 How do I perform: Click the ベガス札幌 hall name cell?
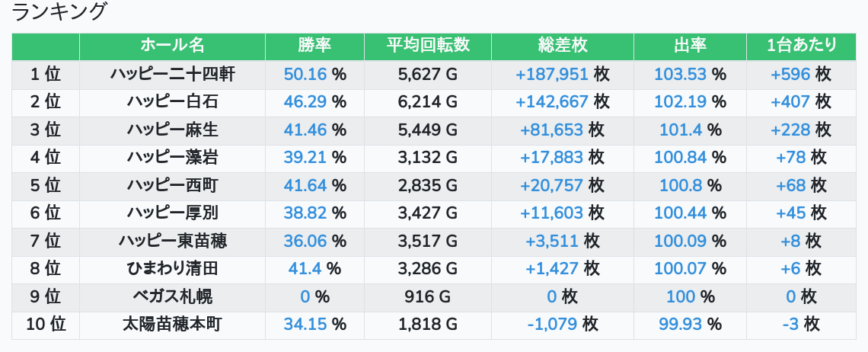pyautogui.click(x=172, y=297)
